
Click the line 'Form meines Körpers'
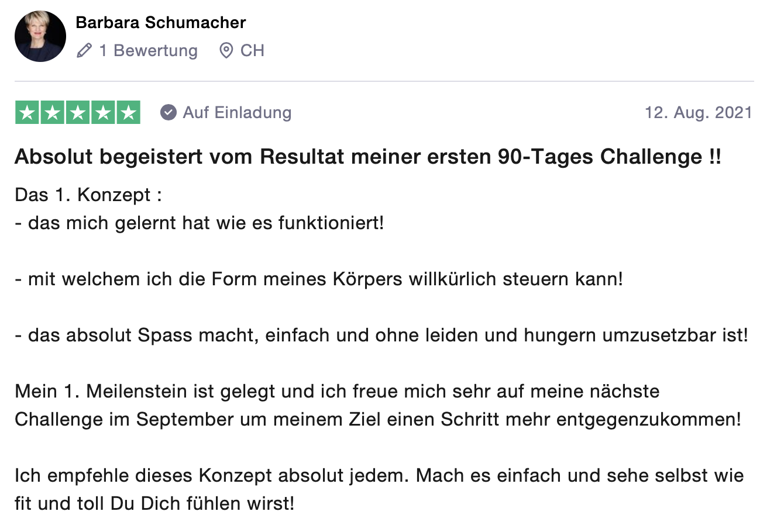point(319,279)
